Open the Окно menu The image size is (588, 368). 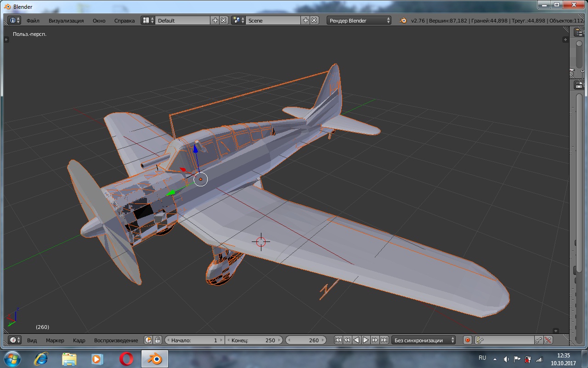point(99,21)
